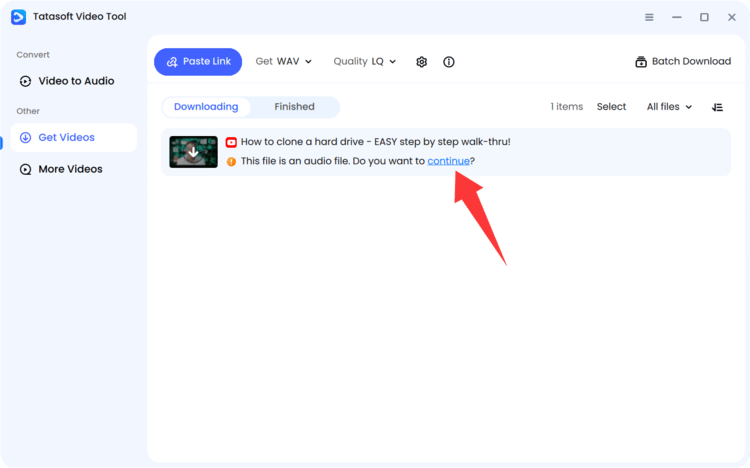
Task: Click the 1 items count text
Action: point(566,107)
